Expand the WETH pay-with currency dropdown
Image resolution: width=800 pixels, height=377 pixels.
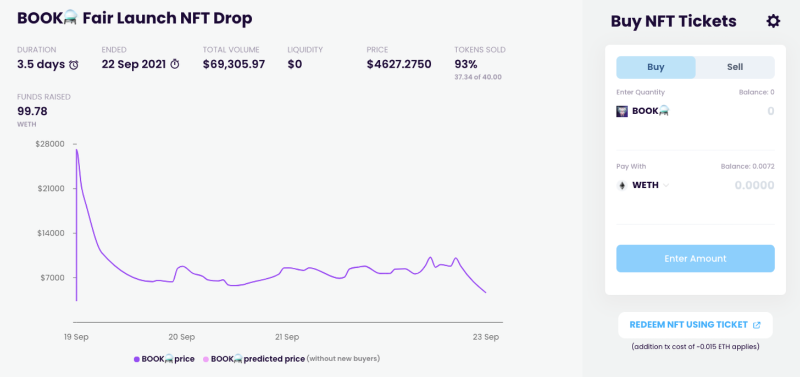coord(666,185)
